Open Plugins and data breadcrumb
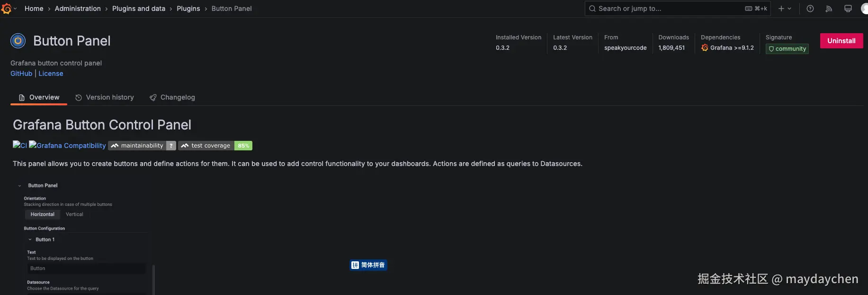 [139, 9]
